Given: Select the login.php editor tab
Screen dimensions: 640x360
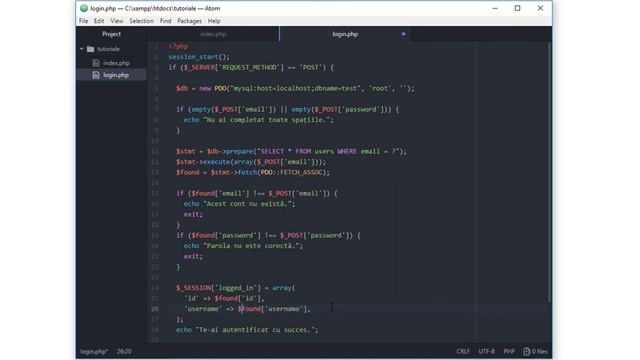Looking at the screenshot, I should (345, 34).
